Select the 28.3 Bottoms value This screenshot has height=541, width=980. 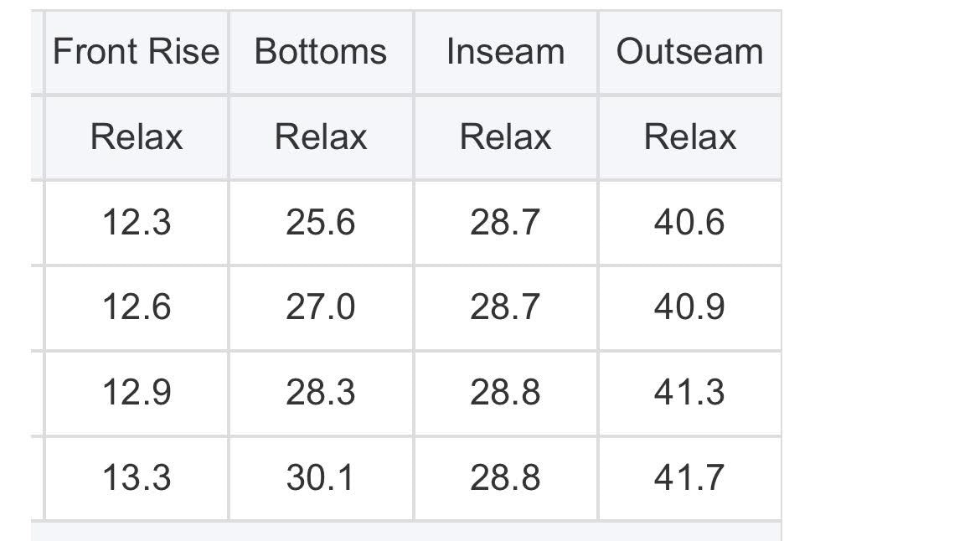click(321, 393)
